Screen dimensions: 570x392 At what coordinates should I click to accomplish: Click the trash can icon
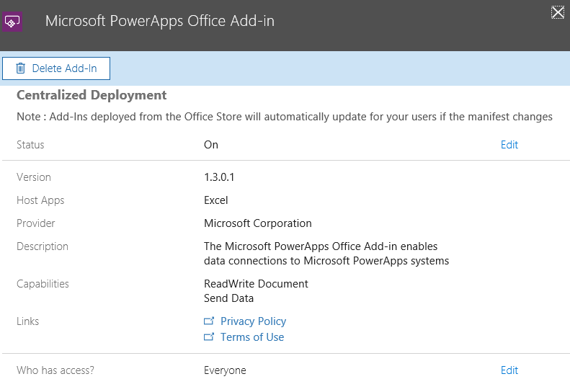click(20, 68)
